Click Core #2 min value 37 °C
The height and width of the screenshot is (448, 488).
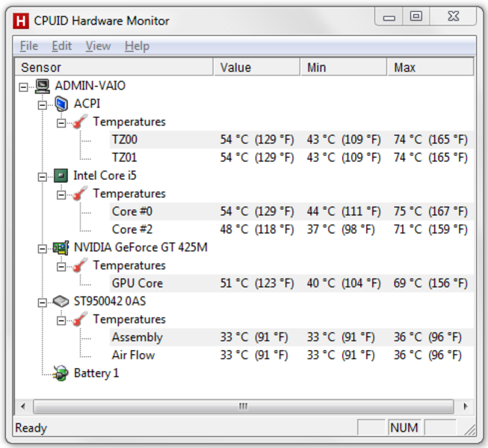pyautogui.click(x=341, y=229)
